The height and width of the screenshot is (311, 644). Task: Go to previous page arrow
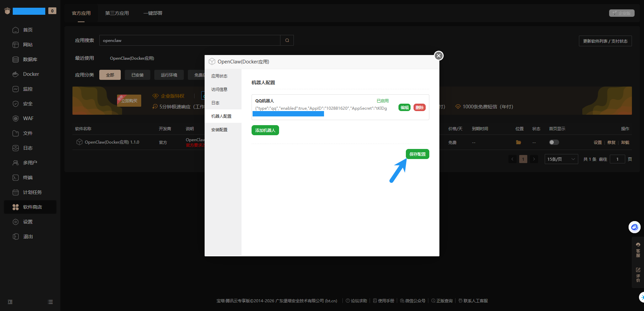point(512,159)
